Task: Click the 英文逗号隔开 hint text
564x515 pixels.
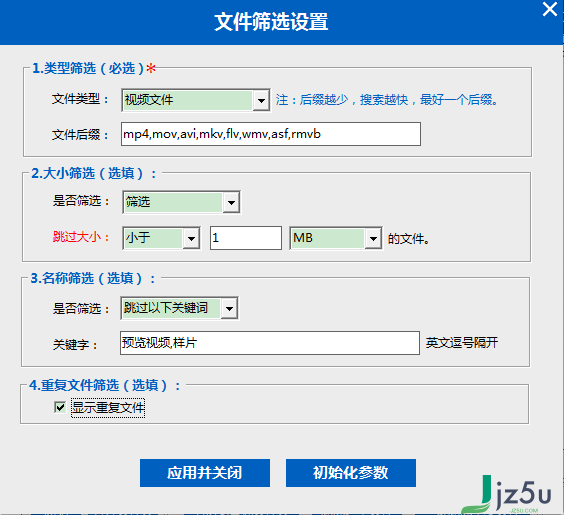Action: pyautogui.click(x=462, y=343)
